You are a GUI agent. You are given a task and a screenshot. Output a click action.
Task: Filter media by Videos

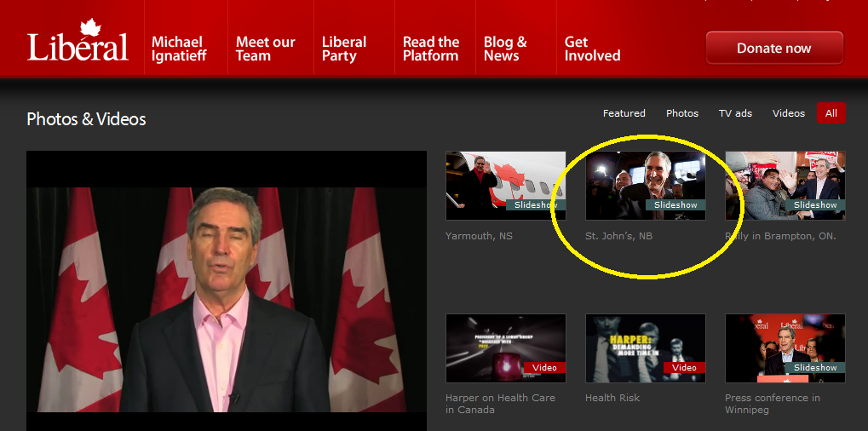coord(788,113)
